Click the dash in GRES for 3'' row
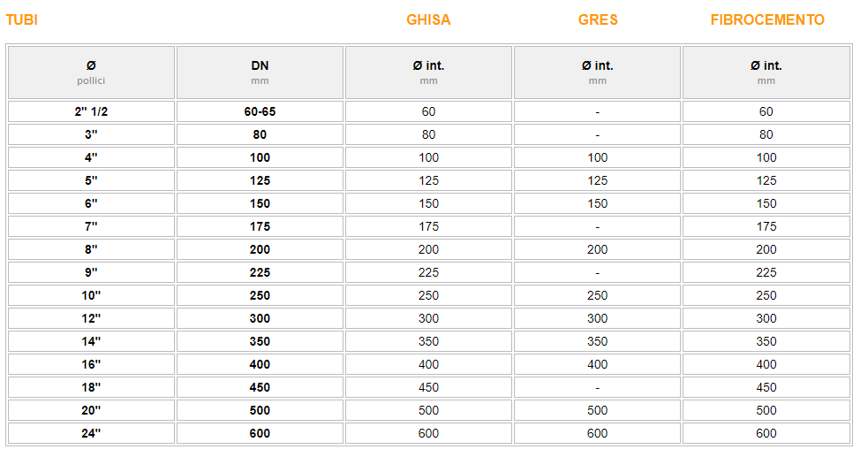 coord(597,134)
